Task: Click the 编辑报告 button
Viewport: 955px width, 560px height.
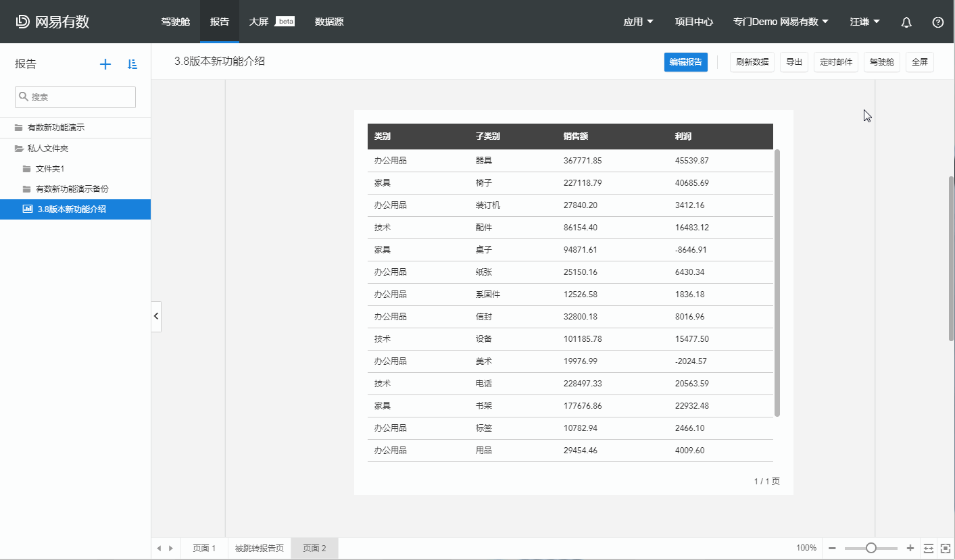Action: (x=685, y=62)
